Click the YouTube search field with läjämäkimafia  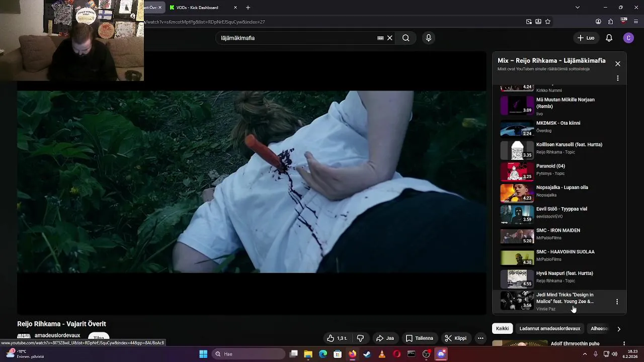click(297, 38)
